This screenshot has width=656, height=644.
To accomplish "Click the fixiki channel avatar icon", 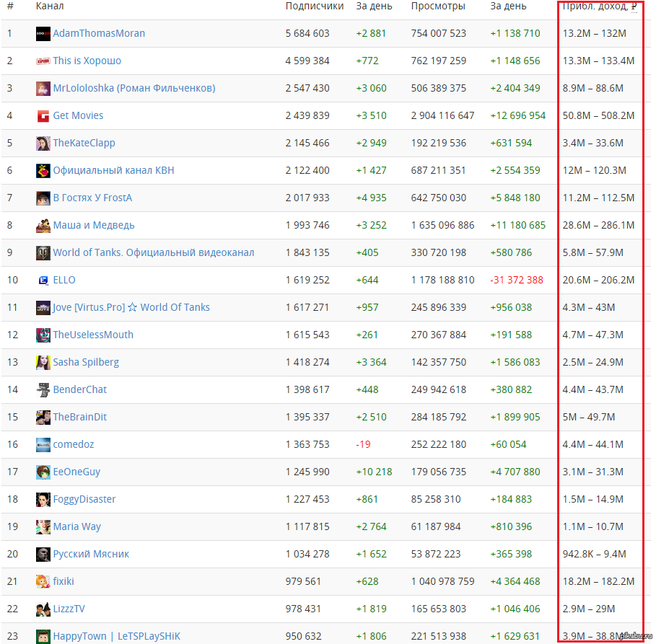I will [43, 581].
